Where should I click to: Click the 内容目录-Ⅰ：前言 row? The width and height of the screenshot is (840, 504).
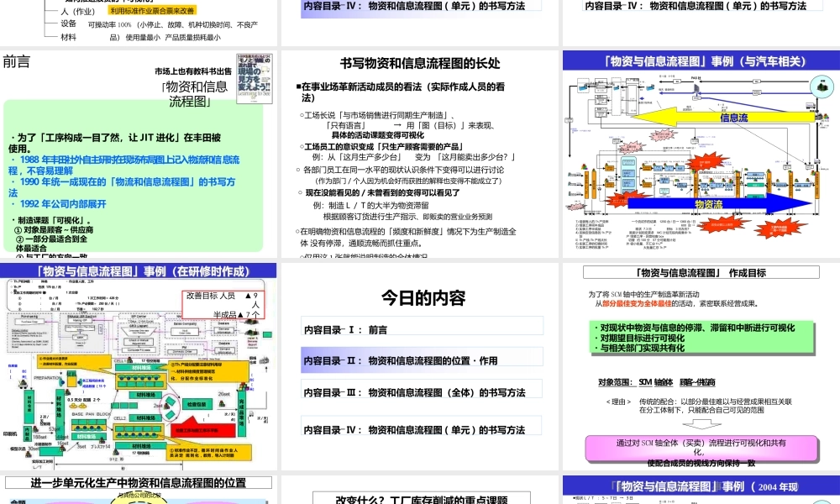coord(423,326)
